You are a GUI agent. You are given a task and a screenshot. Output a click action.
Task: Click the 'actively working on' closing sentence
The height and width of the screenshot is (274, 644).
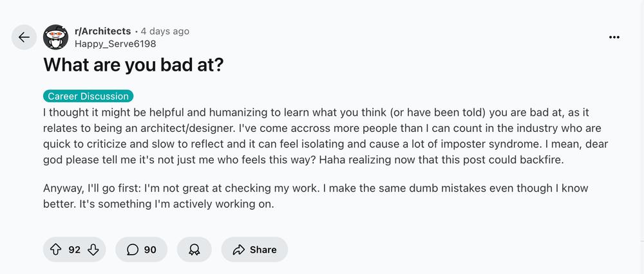pos(176,204)
